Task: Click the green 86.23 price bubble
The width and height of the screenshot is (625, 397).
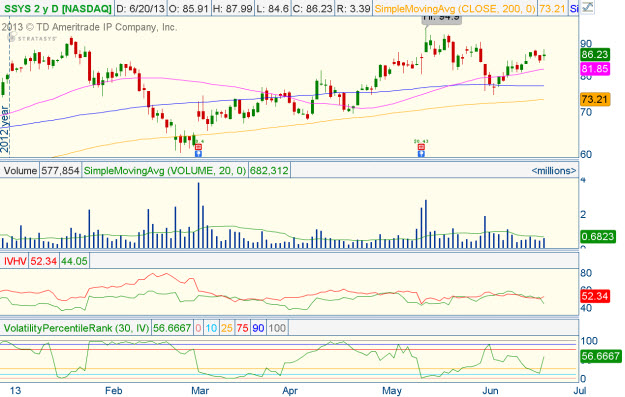Action: [x=595, y=55]
